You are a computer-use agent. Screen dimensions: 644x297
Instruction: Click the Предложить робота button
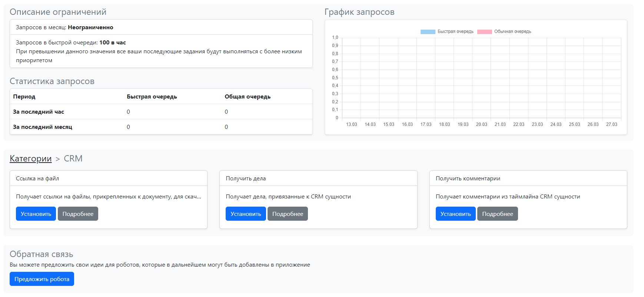pos(42,279)
